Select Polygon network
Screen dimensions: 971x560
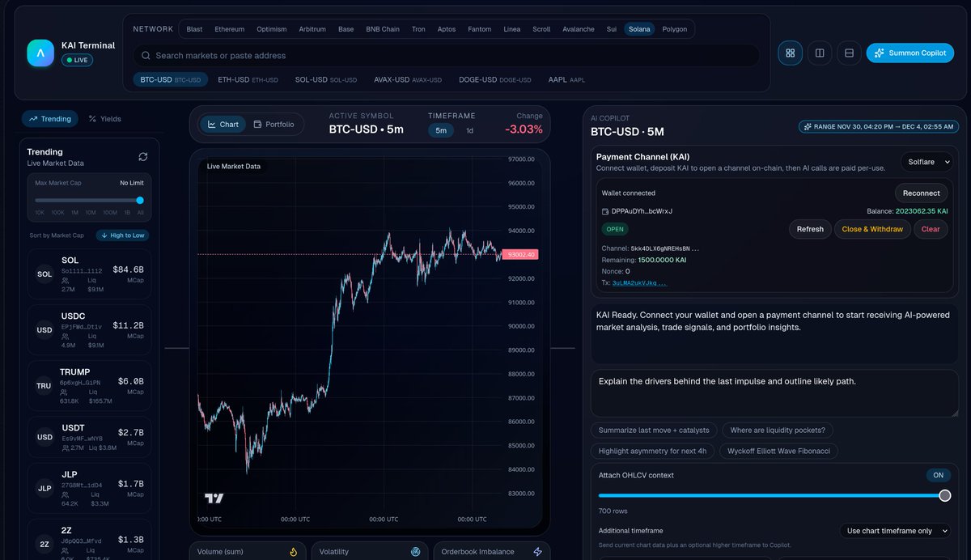click(675, 29)
